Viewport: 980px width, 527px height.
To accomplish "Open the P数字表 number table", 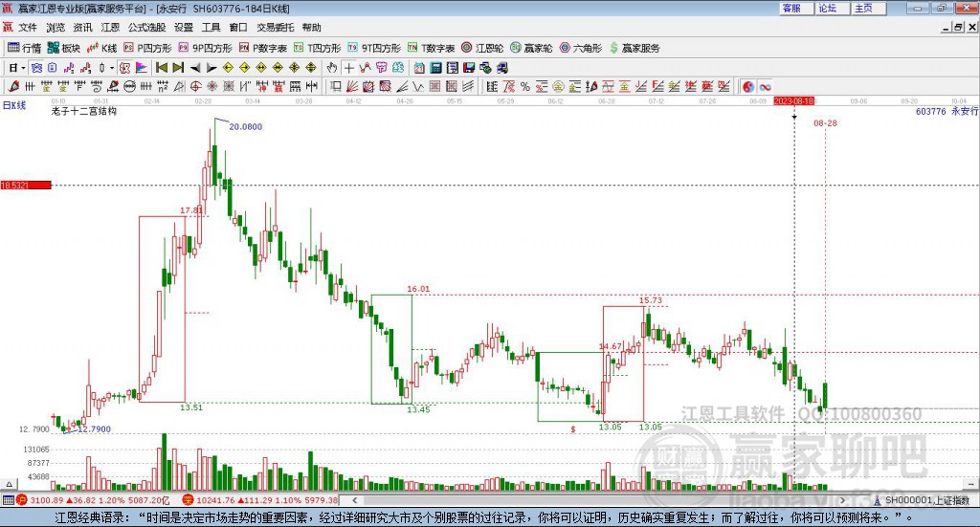I will point(262,48).
